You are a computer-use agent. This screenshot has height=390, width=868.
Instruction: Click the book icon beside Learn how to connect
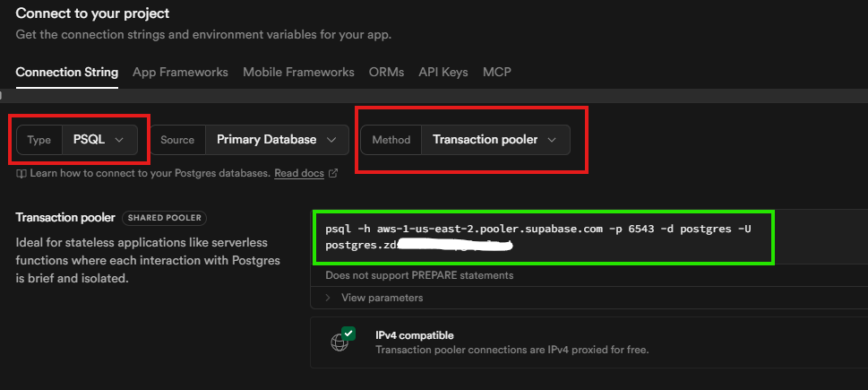[x=21, y=173]
